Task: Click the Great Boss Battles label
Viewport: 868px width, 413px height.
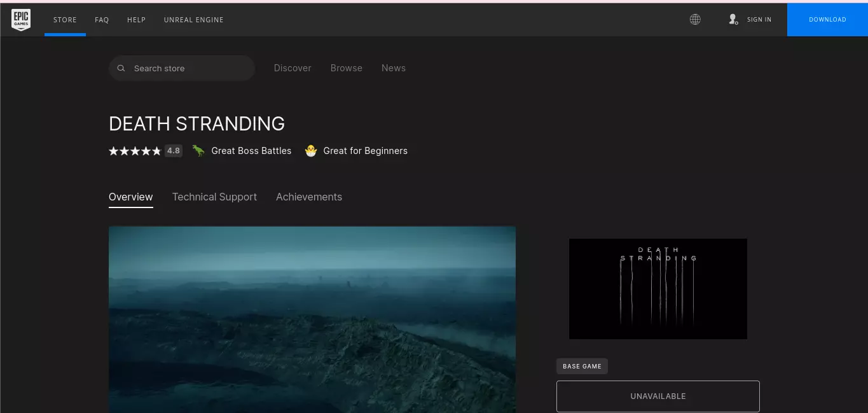Action: tap(251, 151)
